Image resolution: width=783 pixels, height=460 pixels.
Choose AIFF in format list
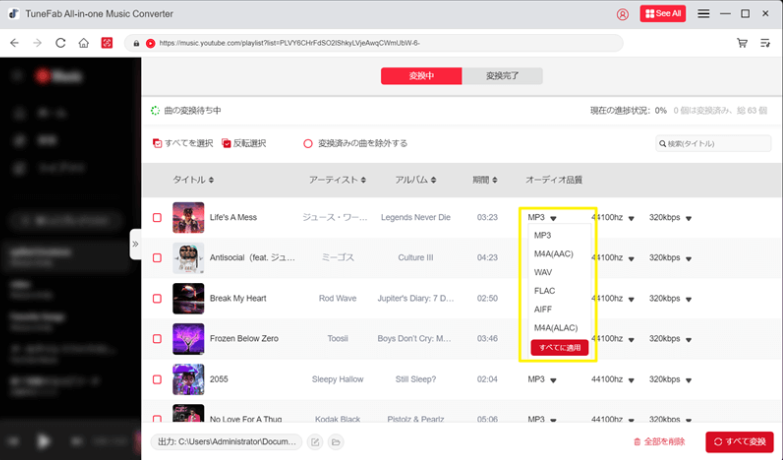pos(543,309)
